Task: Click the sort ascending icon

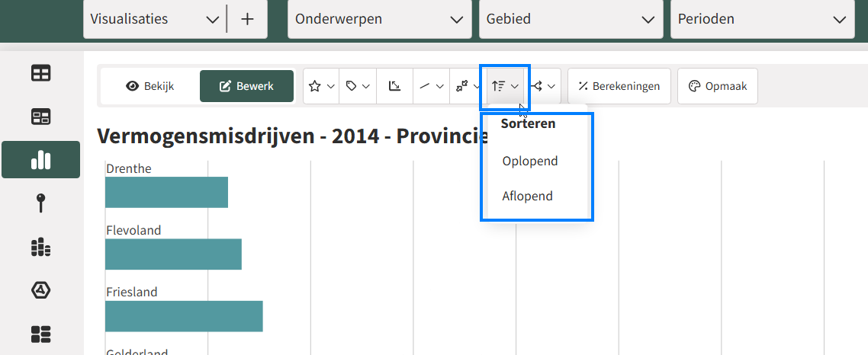Action: [499, 86]
